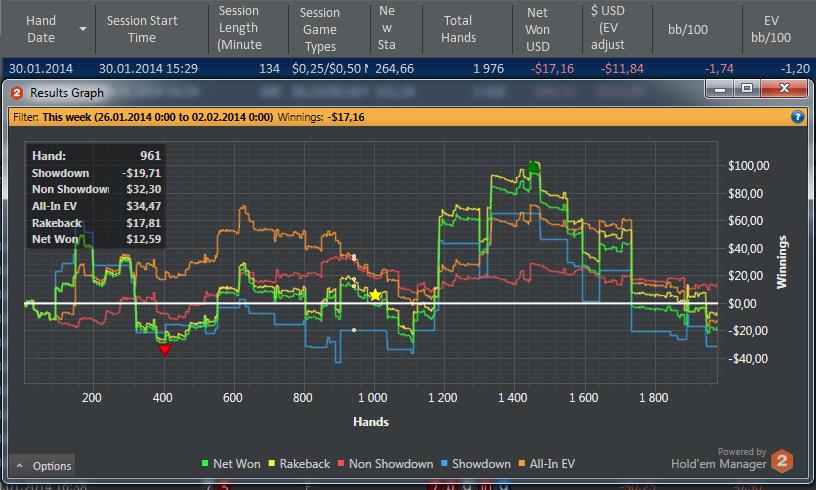Screen dimensions: 816x490
Task: Toggle the All-In EV legend series
Action: click(546, 463)
